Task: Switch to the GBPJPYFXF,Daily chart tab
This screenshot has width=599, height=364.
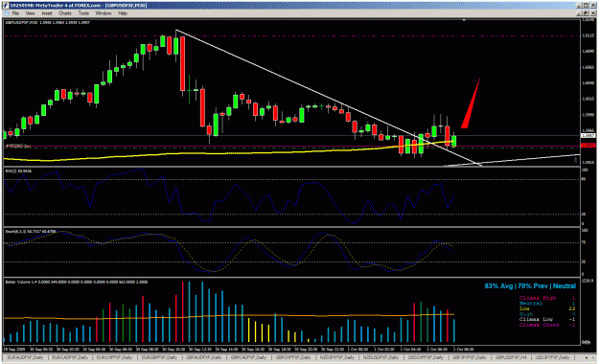Action: tap(470, 357)
